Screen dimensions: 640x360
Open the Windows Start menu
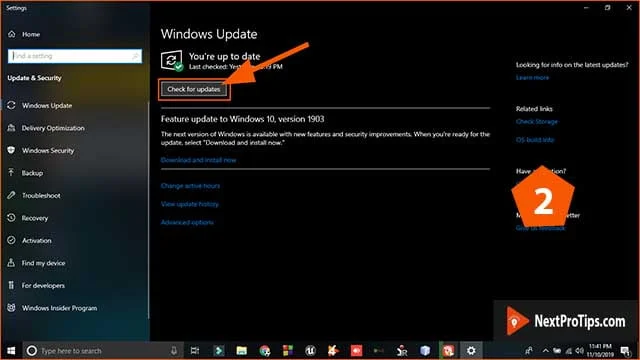click(x=11, y=351)
